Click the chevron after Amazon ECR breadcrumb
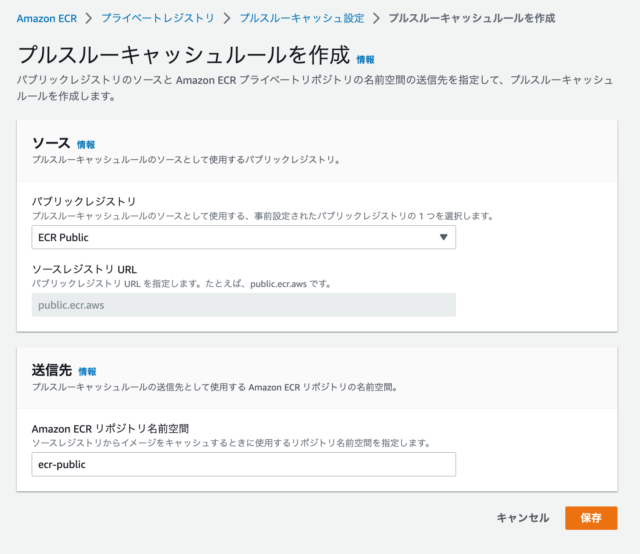The image size is (640, 554). 88,18
